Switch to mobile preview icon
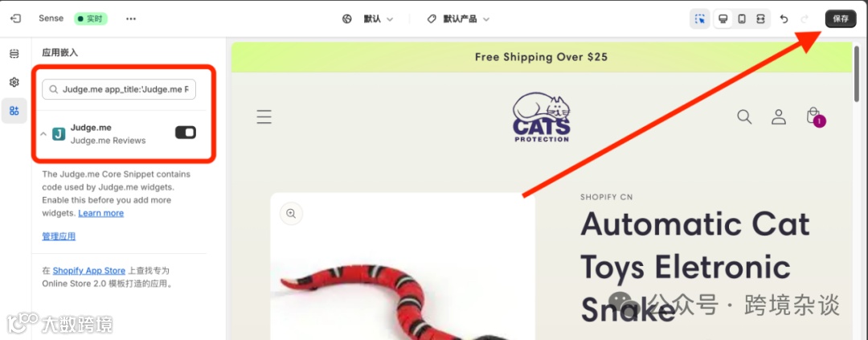868x340 pixels. [x=742, y=18]
